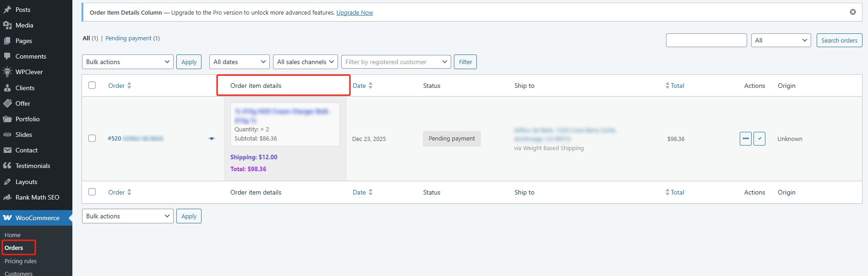Image resolution: width=868 pixels, height=276 pixels.
Task: Dismiss the Order Item Details Column notice
Action: [x=852, y=12]
